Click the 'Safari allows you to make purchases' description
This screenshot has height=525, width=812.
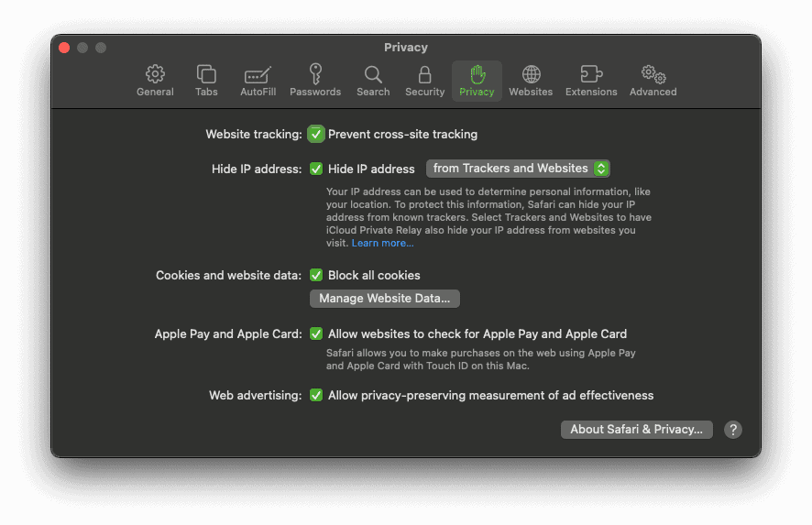480,359
